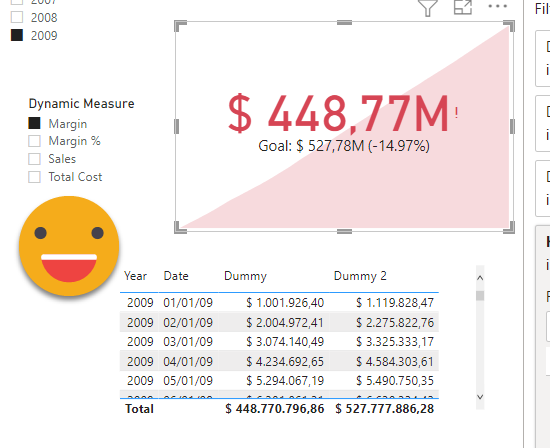Click the total $ 527.777.886,28 value

pos(384,409)
